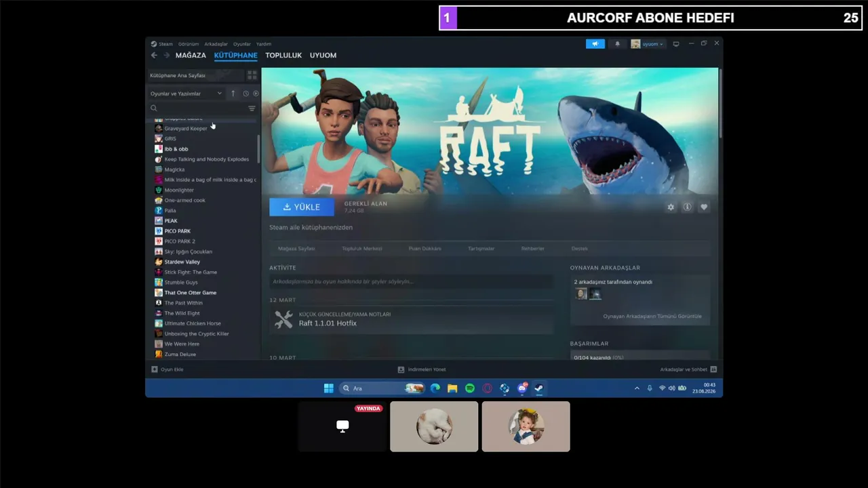Open Steam announcements megaphone button
868x488 pixels.
595,44
